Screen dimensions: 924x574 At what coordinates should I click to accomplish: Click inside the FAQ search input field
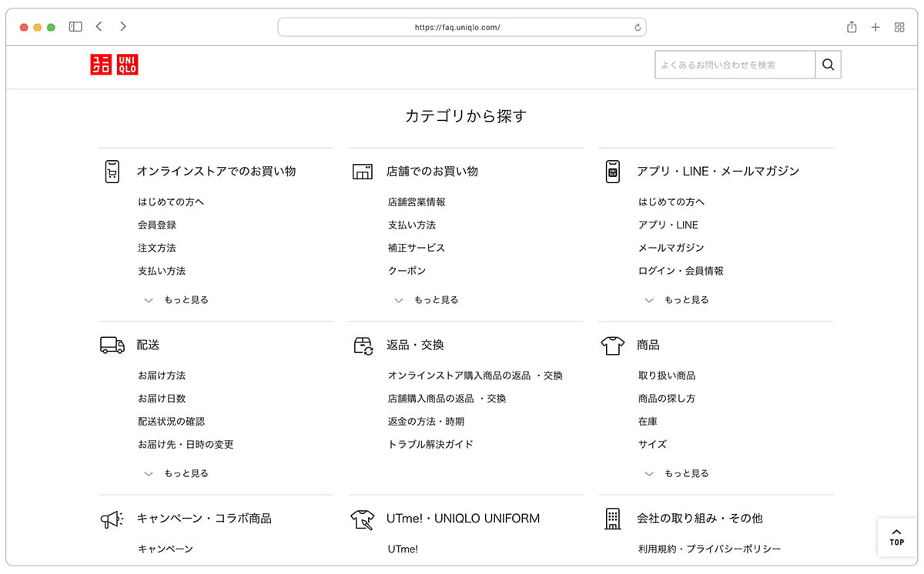pyautogui.click(x=731, y=65)
